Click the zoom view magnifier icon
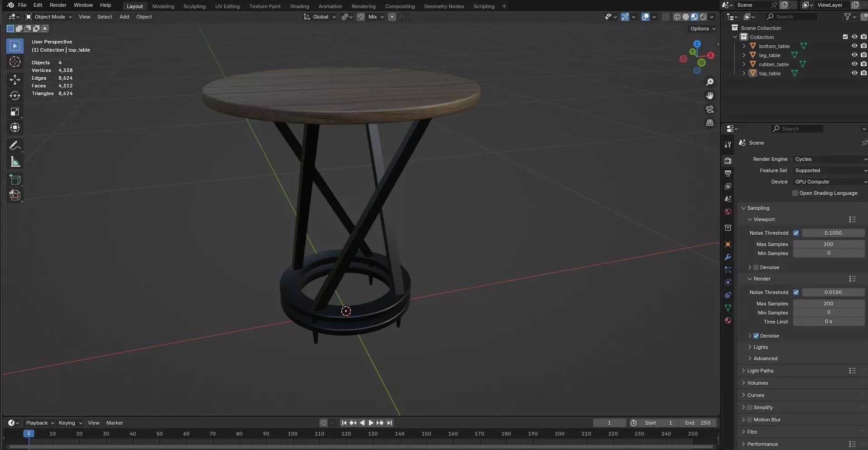 pos(710,82)
